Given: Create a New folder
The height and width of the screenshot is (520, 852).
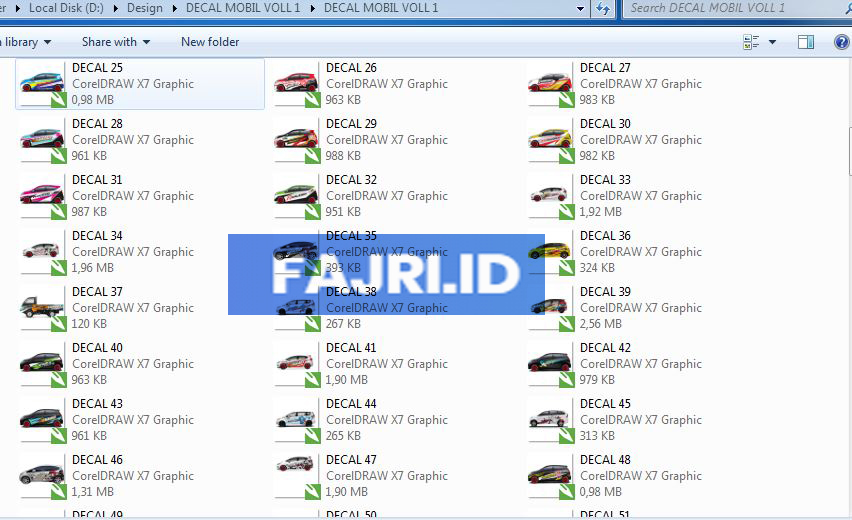Looking at the screenshot, I should [210, 42].
